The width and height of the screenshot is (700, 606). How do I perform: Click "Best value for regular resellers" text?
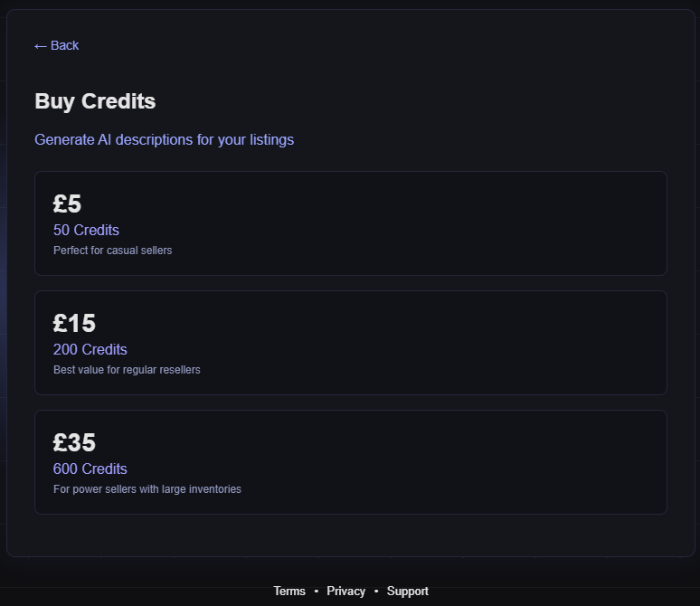click(127, 370)
